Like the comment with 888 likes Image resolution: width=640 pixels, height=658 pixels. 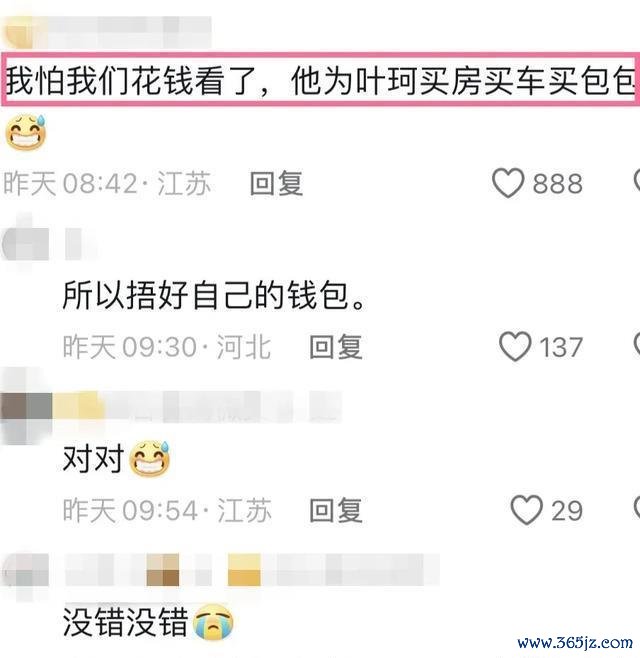coord(508,183)
